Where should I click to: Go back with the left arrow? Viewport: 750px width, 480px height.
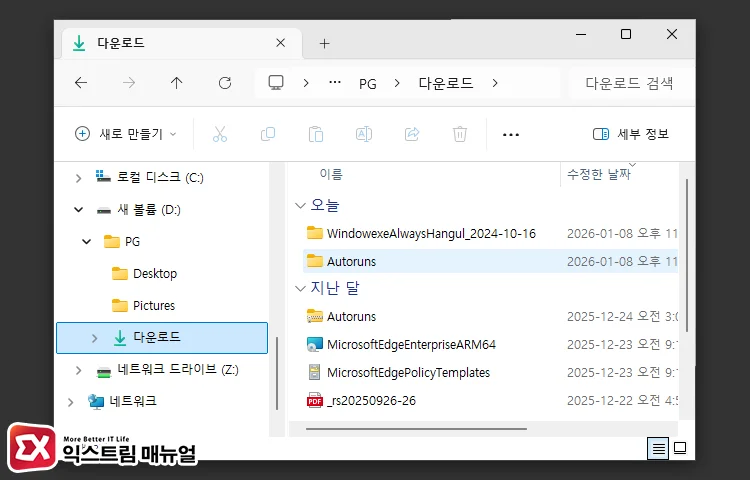(81, 83)
